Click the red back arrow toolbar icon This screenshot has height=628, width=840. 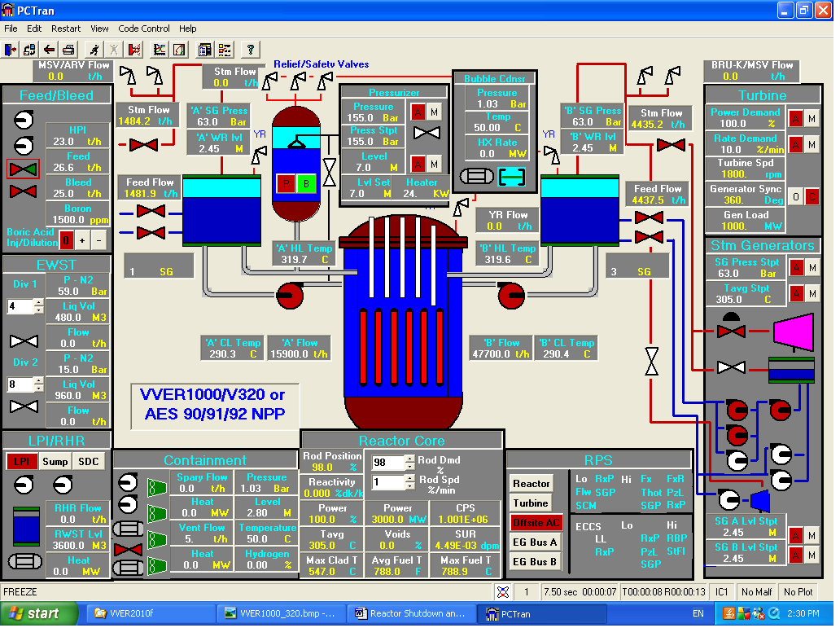click(50, 50)
